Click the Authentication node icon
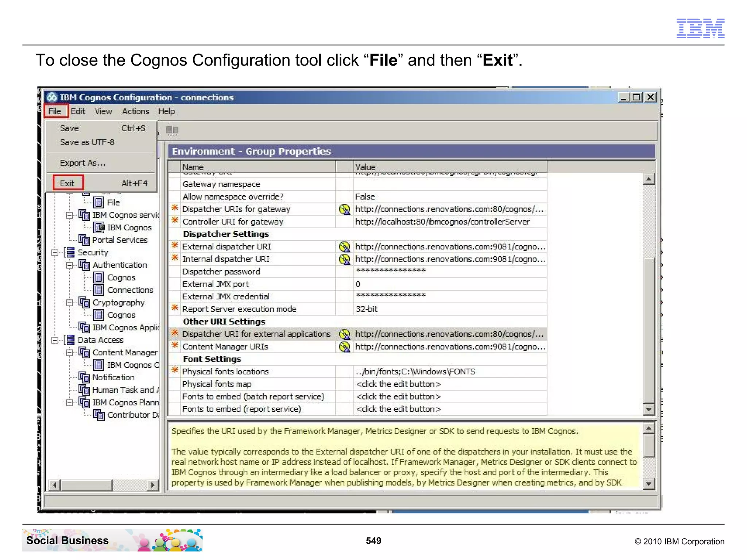This screenshot has width=747, height=560. click(84, 265)
